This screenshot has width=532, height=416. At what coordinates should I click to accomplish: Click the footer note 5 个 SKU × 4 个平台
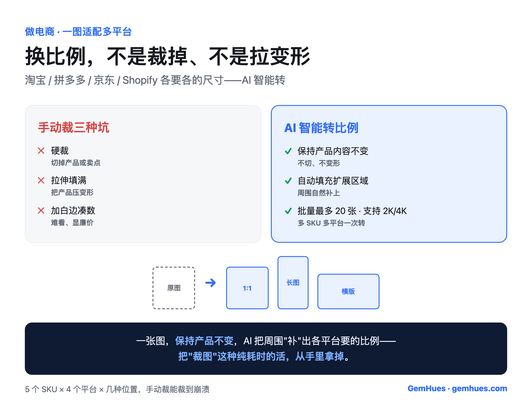117,389
